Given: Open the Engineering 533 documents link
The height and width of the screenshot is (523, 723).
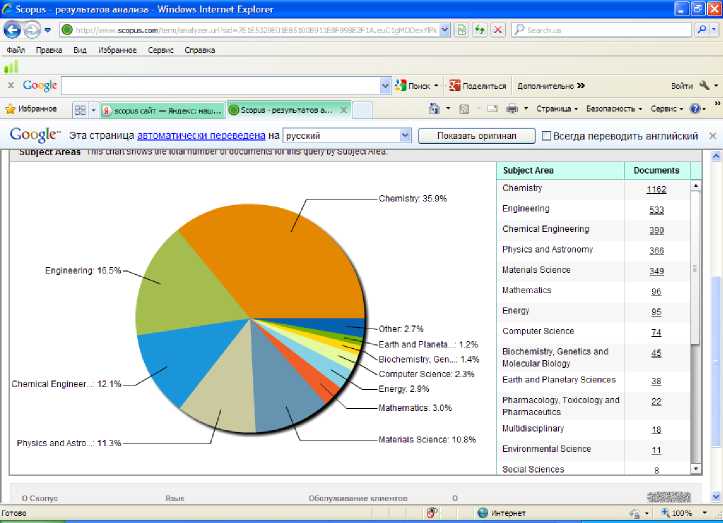Looking at the screenshot, I should coord(656,210).
